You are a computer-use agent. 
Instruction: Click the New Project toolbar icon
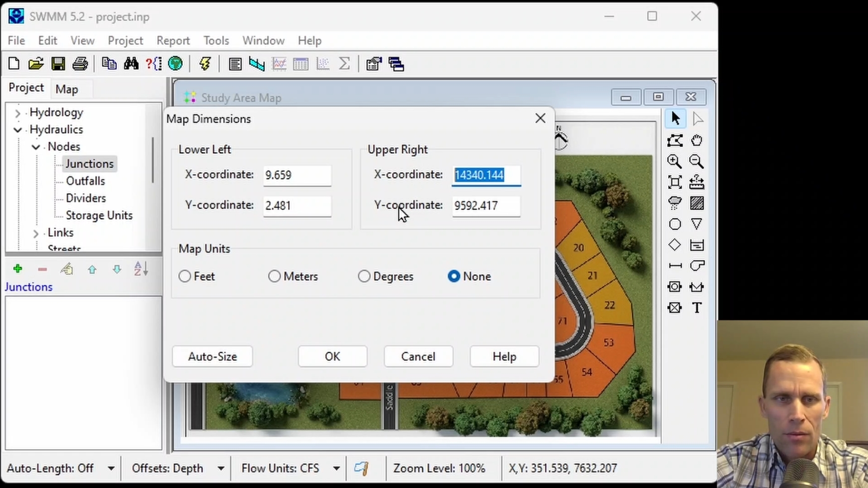tap(14, 64)
